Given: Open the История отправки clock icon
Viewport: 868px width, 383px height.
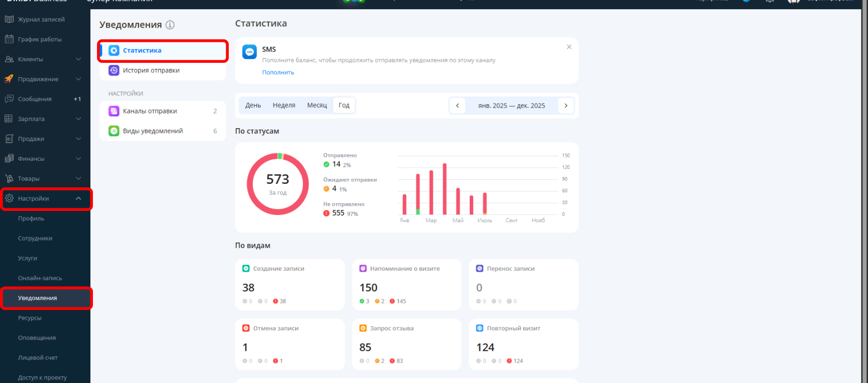Looking at the screenshot, I should tap(114, 70).
